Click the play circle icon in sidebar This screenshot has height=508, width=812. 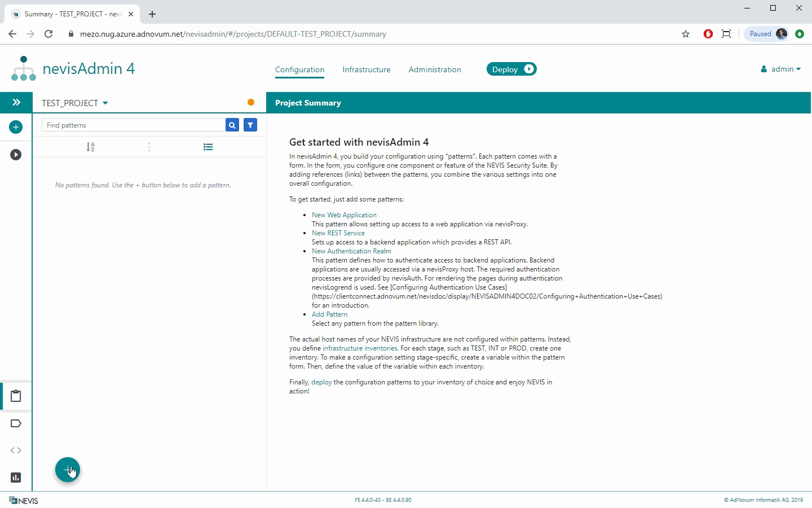coord(16,155)
